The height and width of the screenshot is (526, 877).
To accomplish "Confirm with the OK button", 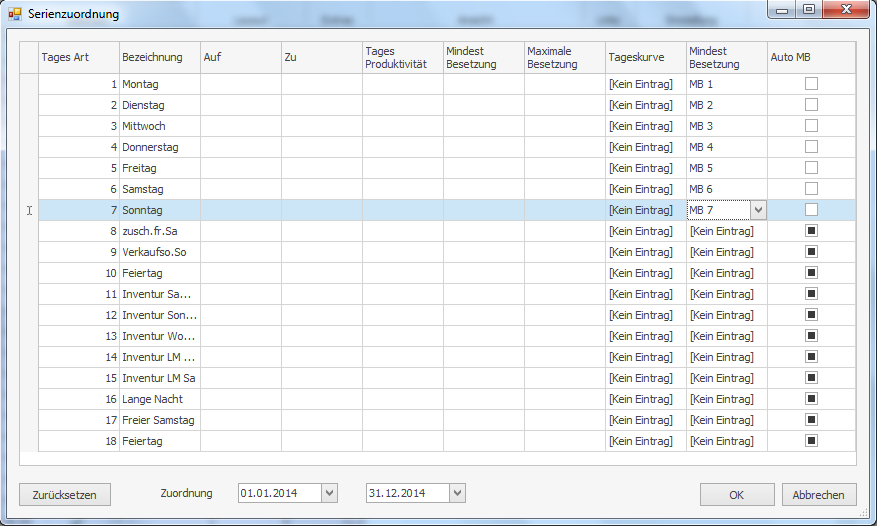I will 736,494.
